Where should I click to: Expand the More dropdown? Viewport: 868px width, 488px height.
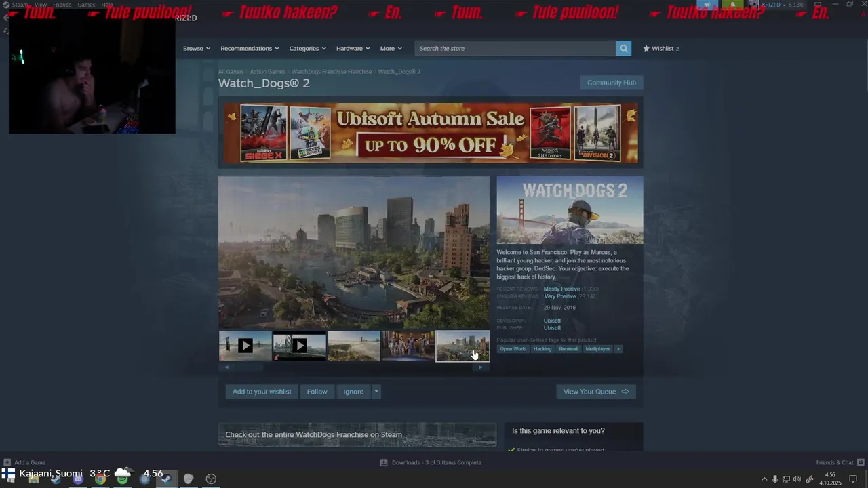[x=391, y=48]
